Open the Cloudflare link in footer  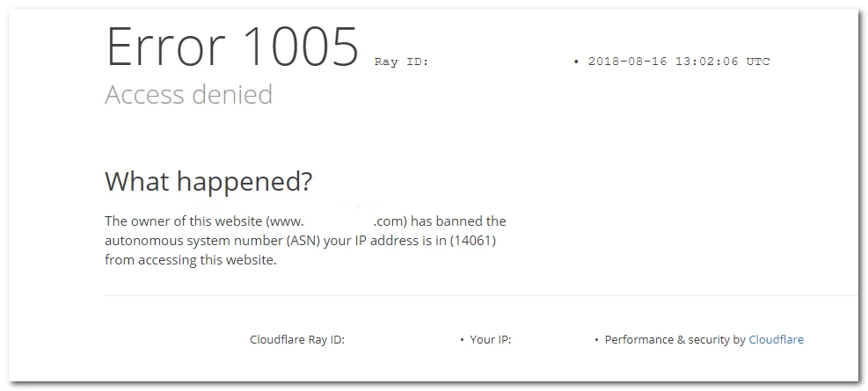(776, 339)
